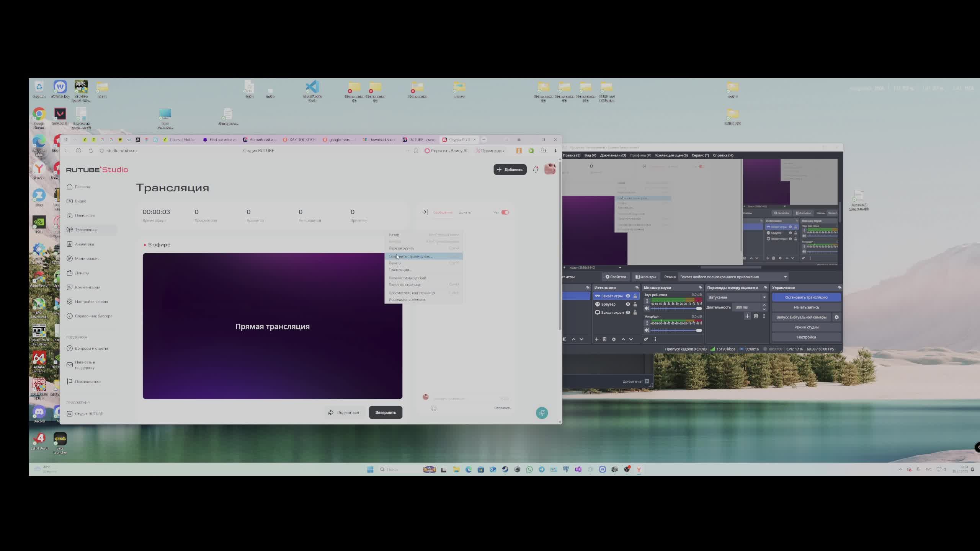This screenshot has width=980, height=551.
Task: Open Микр/доп three-dot options menu
Action: pyautogui.click(x=647, y=323)
